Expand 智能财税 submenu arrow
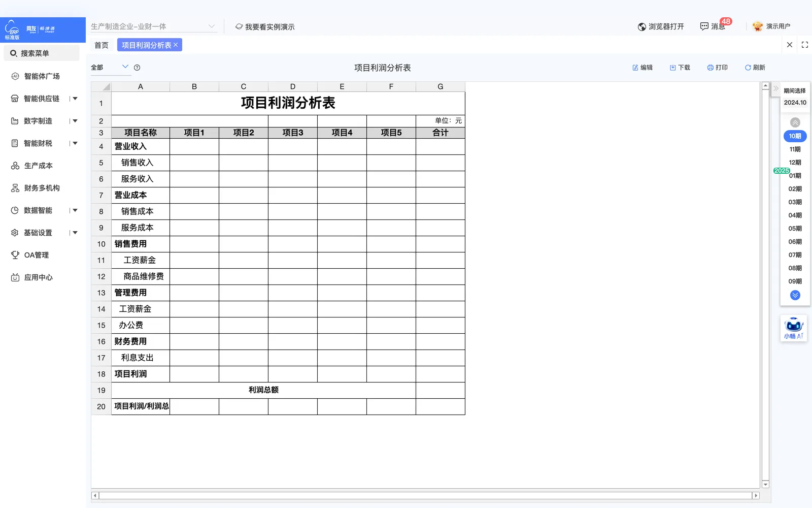The height and width of the screenshot is (508, 812). pyautogui.click(x=75, y=143)
